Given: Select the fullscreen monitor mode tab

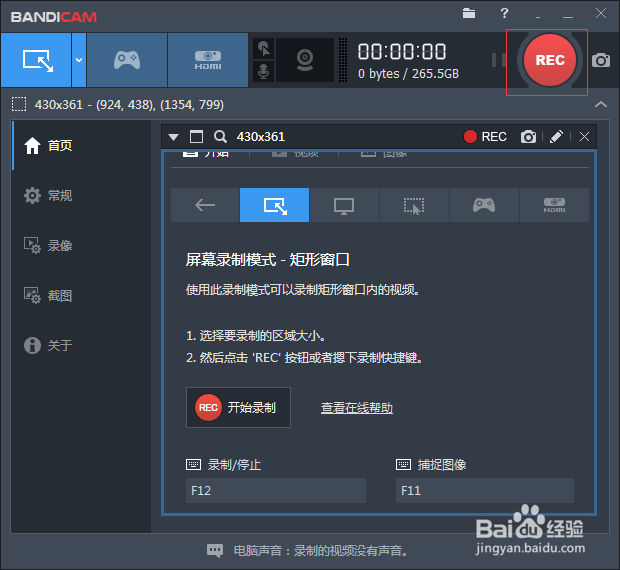Looking at the screenshot, I should [344, 205].
